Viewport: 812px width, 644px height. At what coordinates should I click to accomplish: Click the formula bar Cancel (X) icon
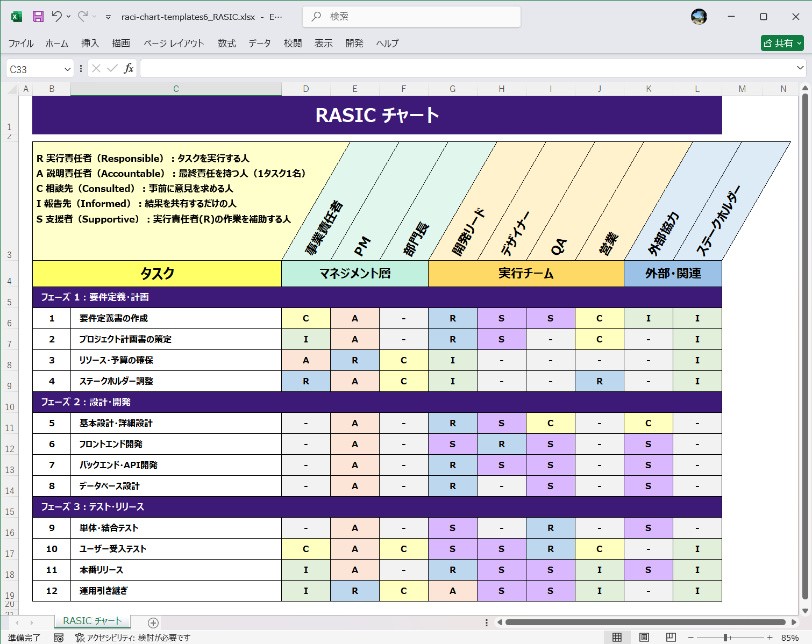coord(96,68)
